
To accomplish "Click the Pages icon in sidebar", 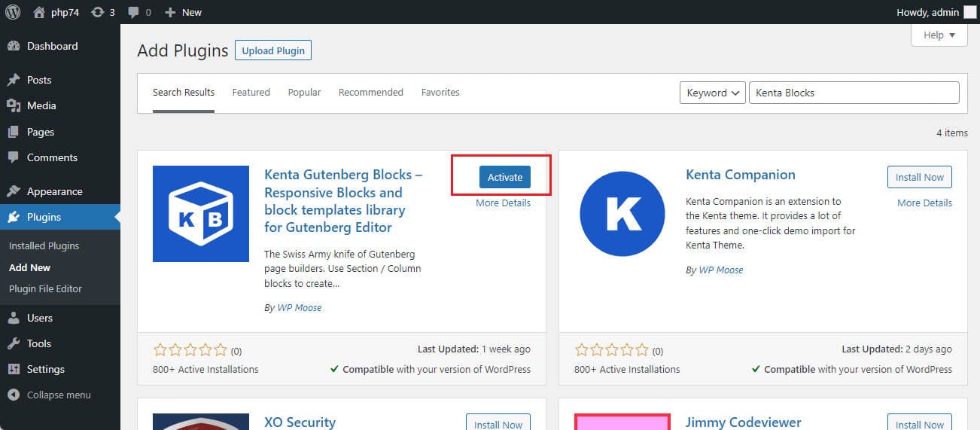I will coord(14,132).
